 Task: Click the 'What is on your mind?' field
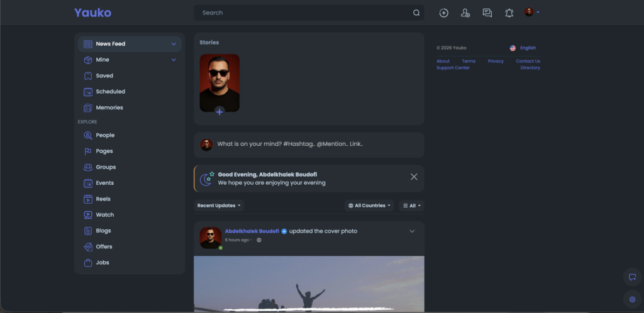coord(314,144)
